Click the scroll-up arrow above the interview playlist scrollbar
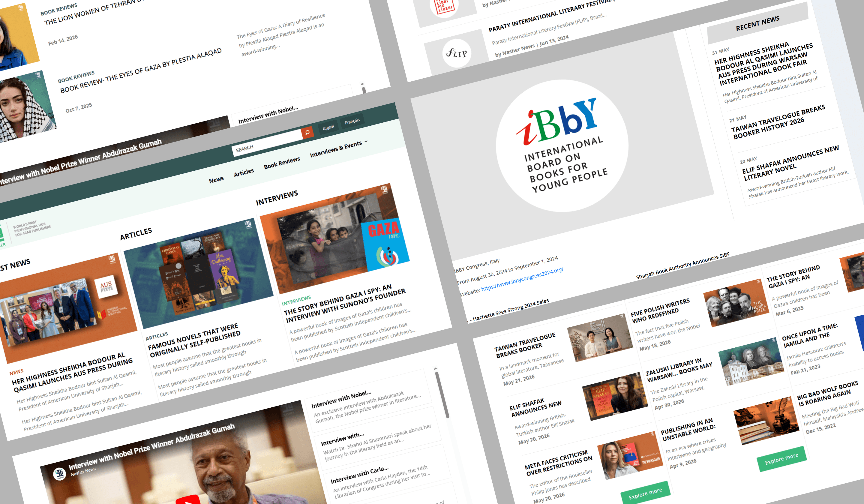The image size is (864, 504). coord(435,369)
